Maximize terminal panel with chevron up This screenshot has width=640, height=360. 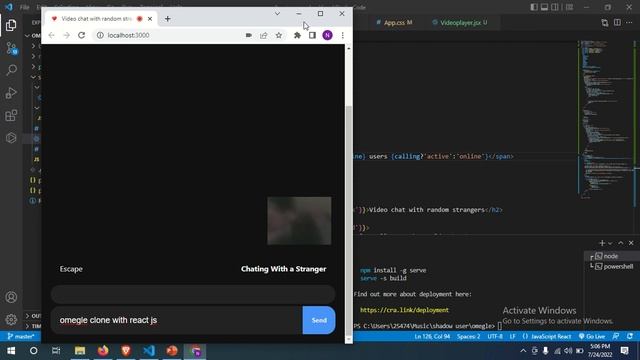(x=621, y=243)
